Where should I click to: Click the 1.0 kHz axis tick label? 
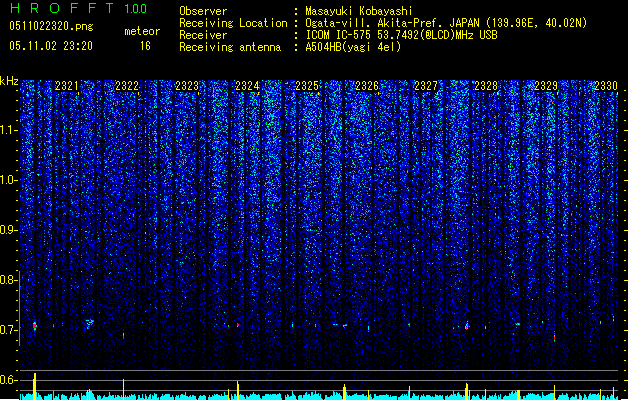coord(8,180)
